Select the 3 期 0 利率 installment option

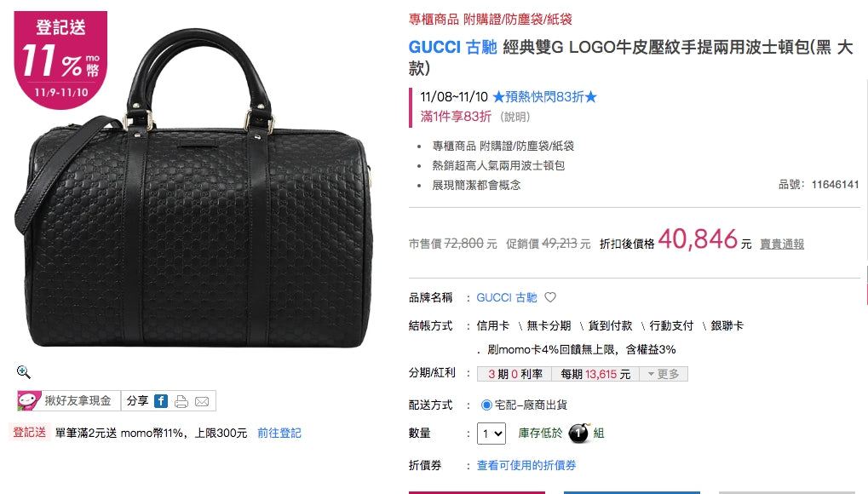pos(514,375)
